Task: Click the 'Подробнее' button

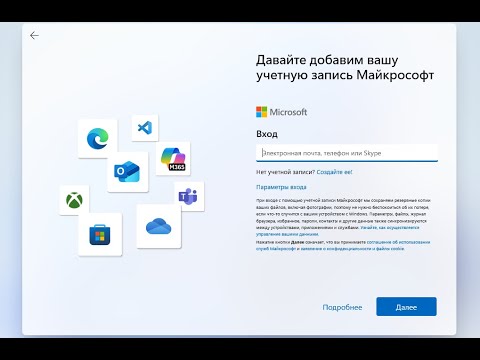Action: [342, 307]
